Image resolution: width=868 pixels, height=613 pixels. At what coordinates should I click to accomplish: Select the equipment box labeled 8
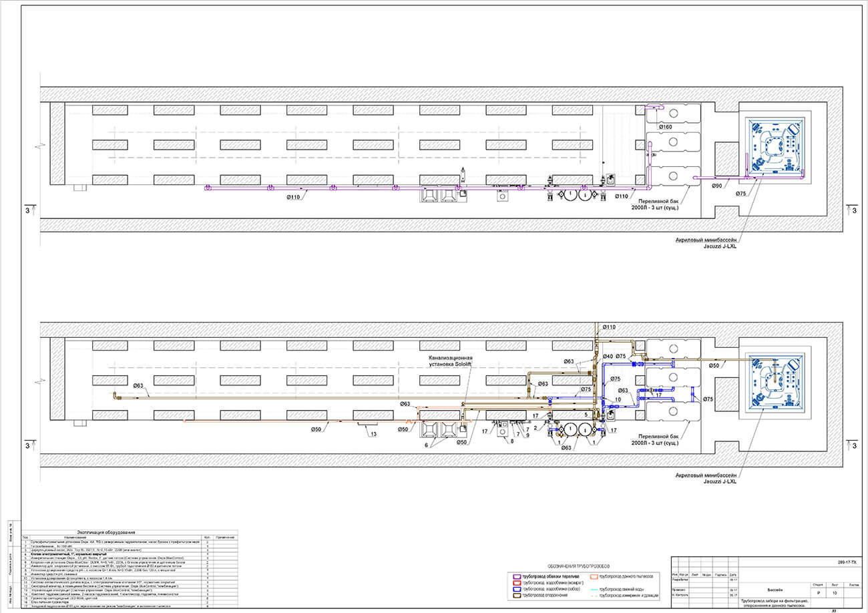point(501,431)
